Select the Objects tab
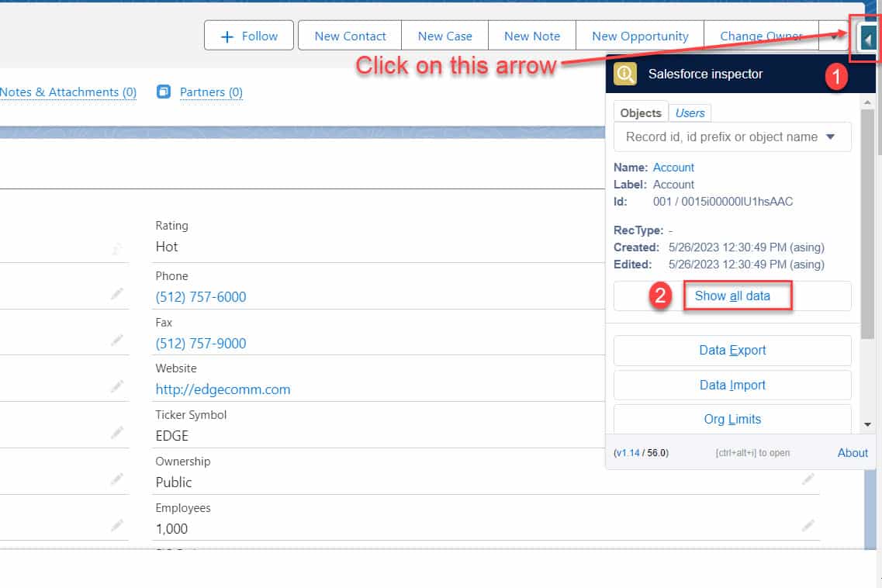The width and height of the screenshot is (882, 588). tap(641, 112)
